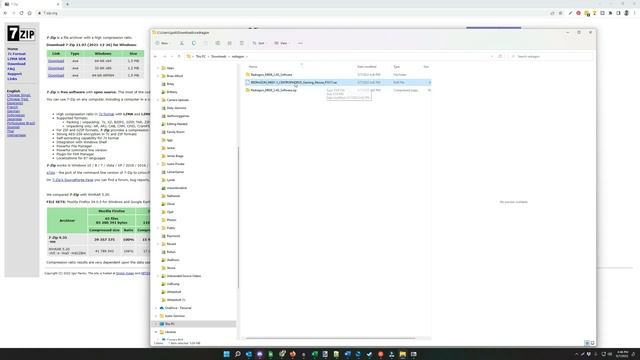
Task: Click the browser back arrow
Action: pyautogui.click(x=5, y=13)
